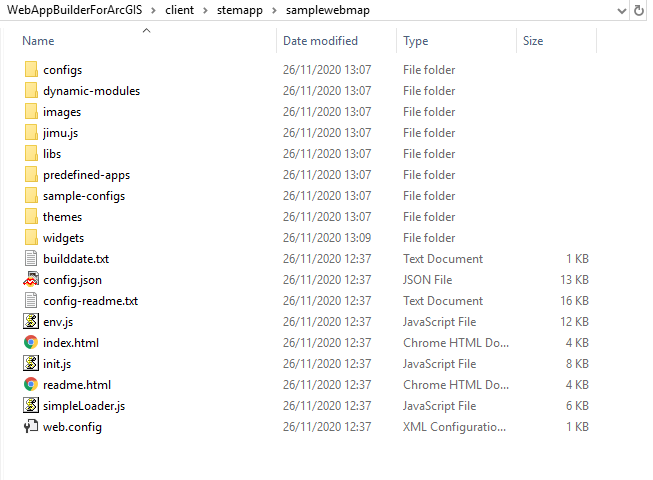This screenshot has height=480, width=653.
Task: Click the sample-configs folder icon
Action: pyautogui.click(x=31, y=195)
